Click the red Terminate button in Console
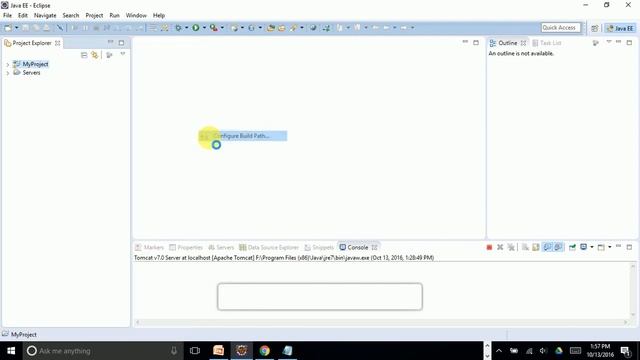Screen dimensions: 640x360 click(489, 247)
